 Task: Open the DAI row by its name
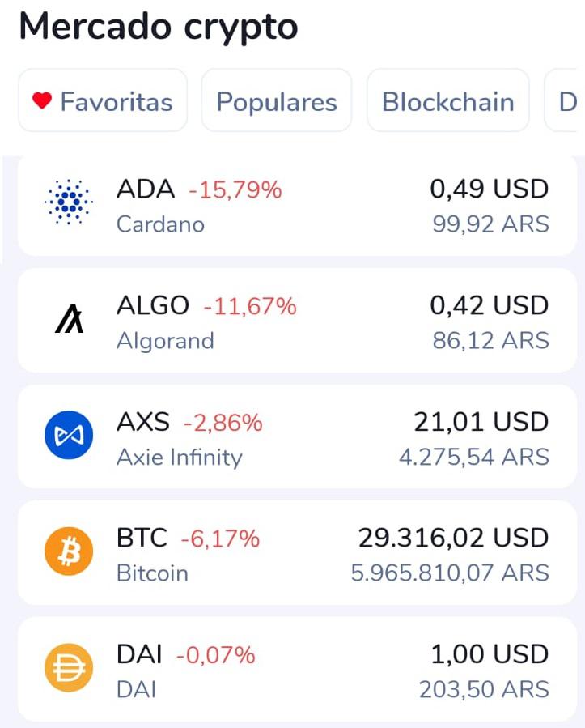pos(136,690)
